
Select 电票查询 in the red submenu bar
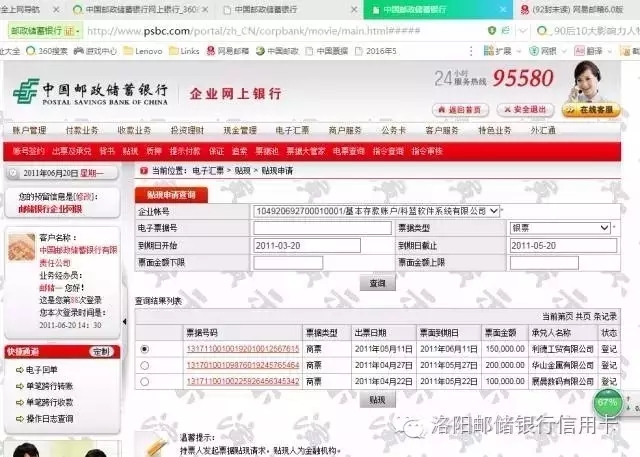[x=349, y=151]
